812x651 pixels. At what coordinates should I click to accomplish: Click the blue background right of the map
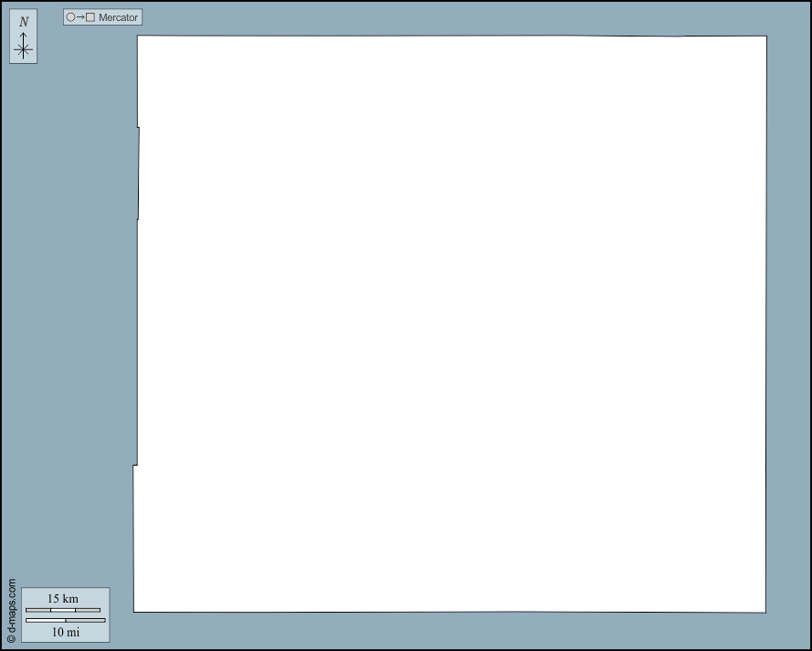(788, 324)
